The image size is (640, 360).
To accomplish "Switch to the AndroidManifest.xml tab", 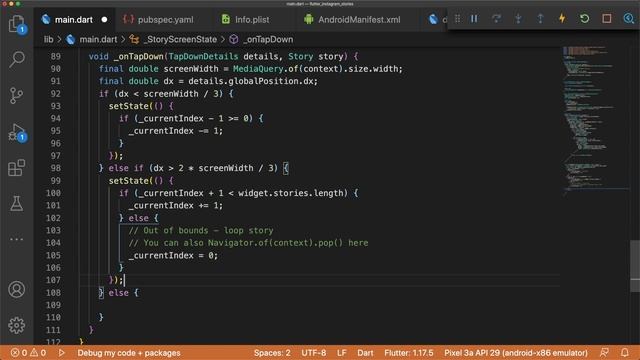I will [x=359, y=20].
